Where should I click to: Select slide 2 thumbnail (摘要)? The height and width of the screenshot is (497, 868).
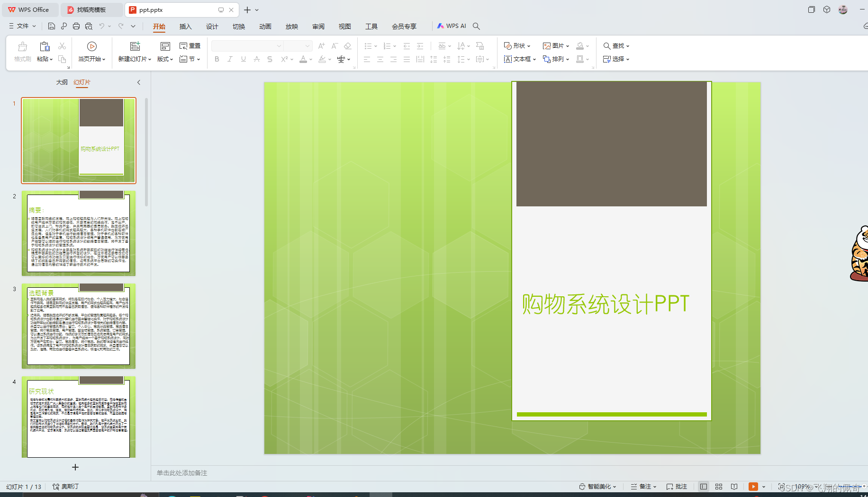tap(79, 233)
